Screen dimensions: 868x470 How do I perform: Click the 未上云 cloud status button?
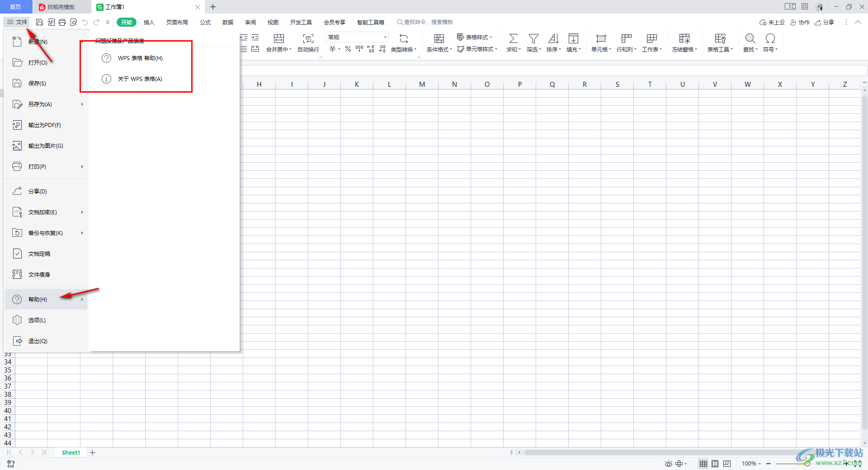pos(772,22)
